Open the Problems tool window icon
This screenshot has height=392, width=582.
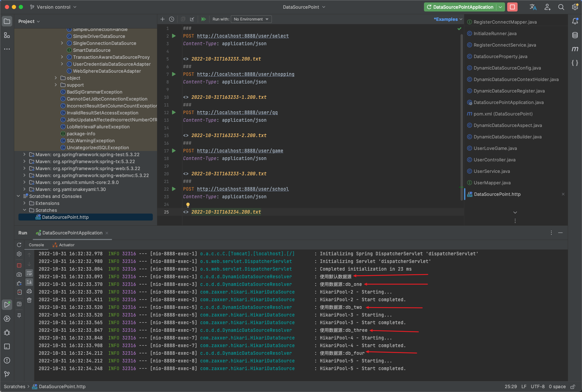point(7,360)
